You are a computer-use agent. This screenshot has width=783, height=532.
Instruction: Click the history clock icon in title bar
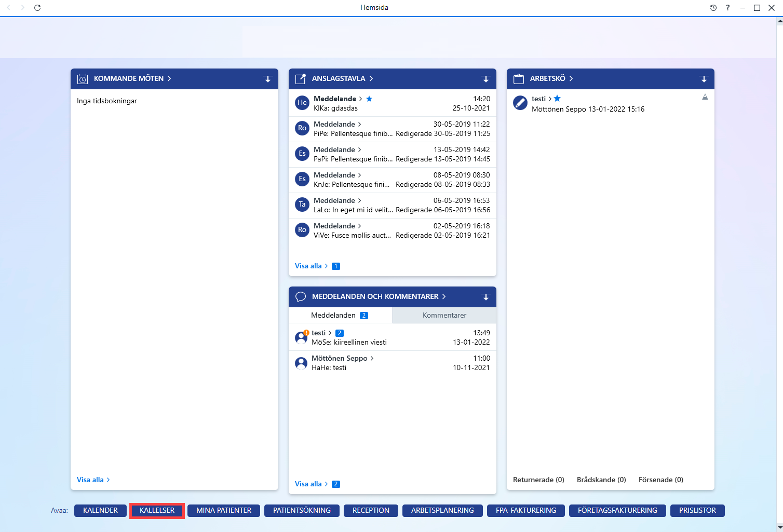point(713,8)
